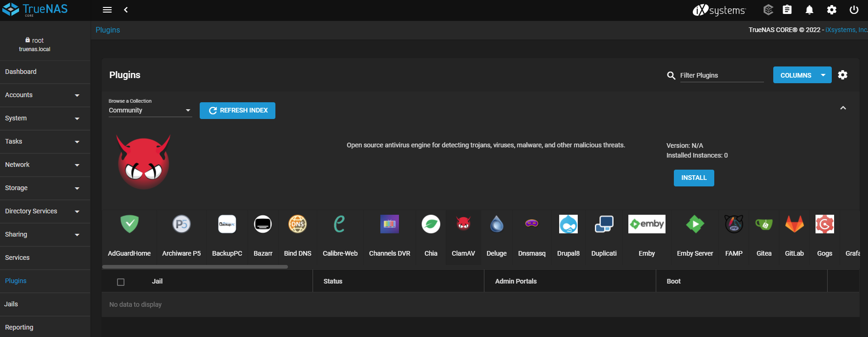
Task: Select the Bind DNS plugin icon
Action: coord(298,224)
